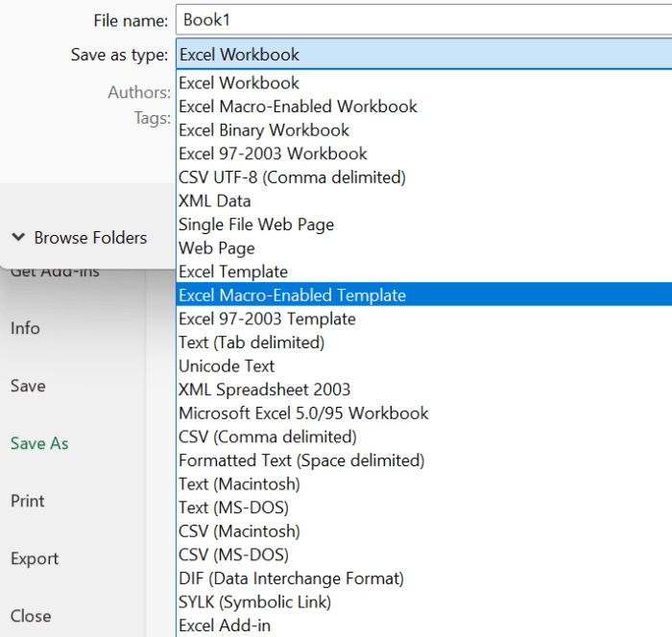Open Export page in sidebar
The height and width of the screenshot is (637, 672).
click(35, 558)
